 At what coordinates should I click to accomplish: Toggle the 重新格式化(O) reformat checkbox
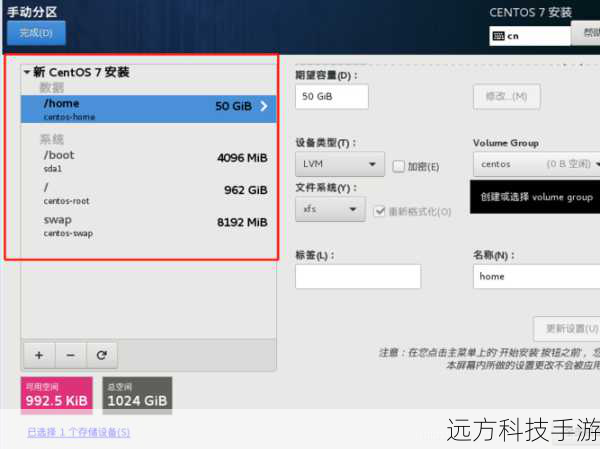pyautogui.click(x=379, y=211)
